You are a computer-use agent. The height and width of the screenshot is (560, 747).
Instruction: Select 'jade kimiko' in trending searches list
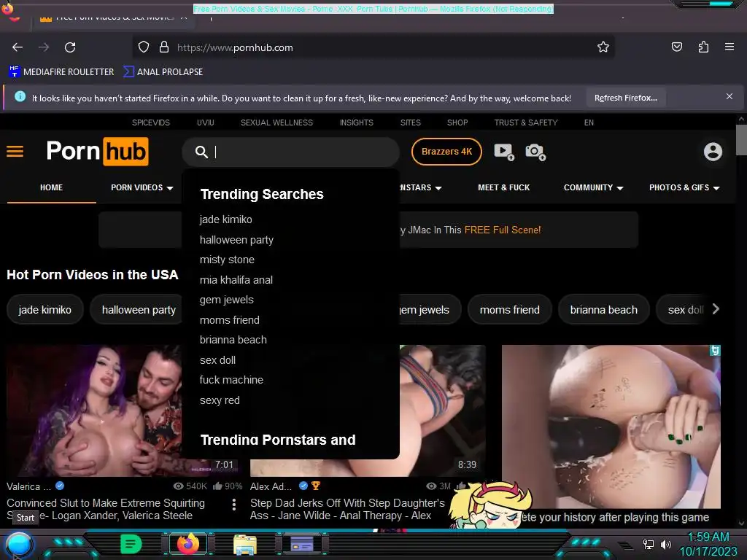tap(226, 219)
